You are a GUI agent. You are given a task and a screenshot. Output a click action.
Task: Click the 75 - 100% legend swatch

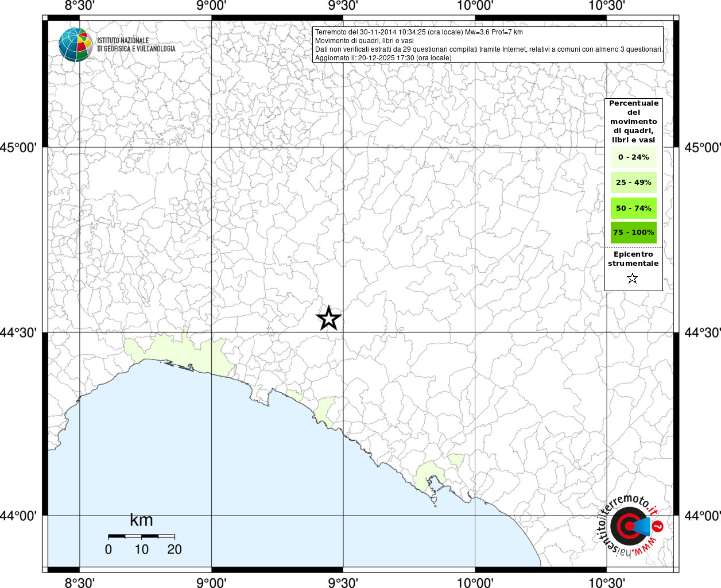634,233
